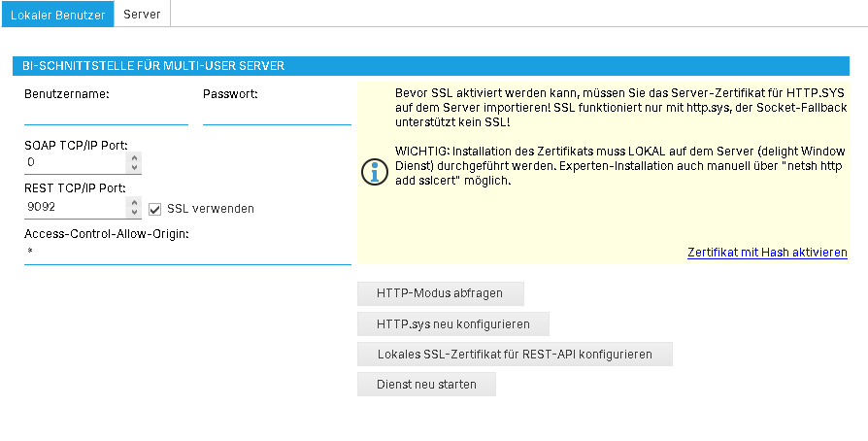Focus the Passwort input field
Screen dimensions: 868x441
(x=276, y=116)
